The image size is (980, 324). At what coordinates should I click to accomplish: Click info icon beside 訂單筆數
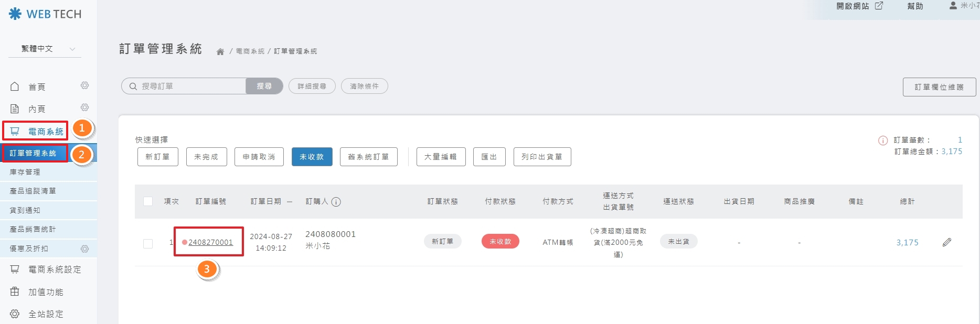click(883, 141)
